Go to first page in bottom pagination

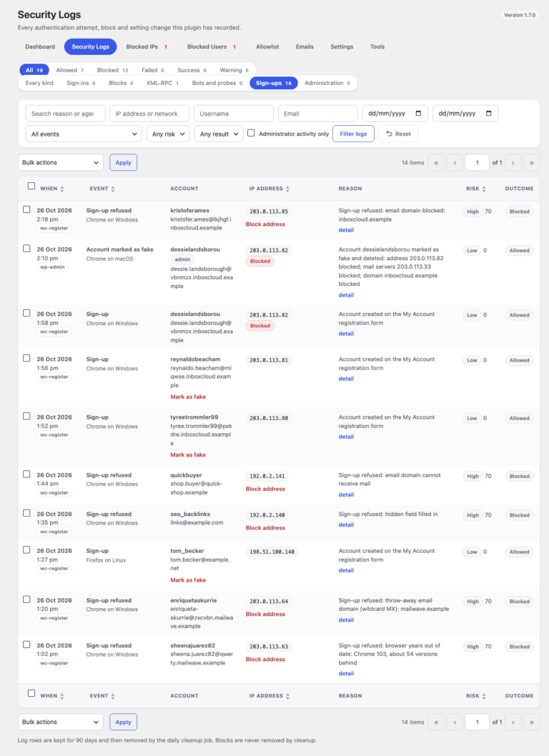[x=436, y=722]
